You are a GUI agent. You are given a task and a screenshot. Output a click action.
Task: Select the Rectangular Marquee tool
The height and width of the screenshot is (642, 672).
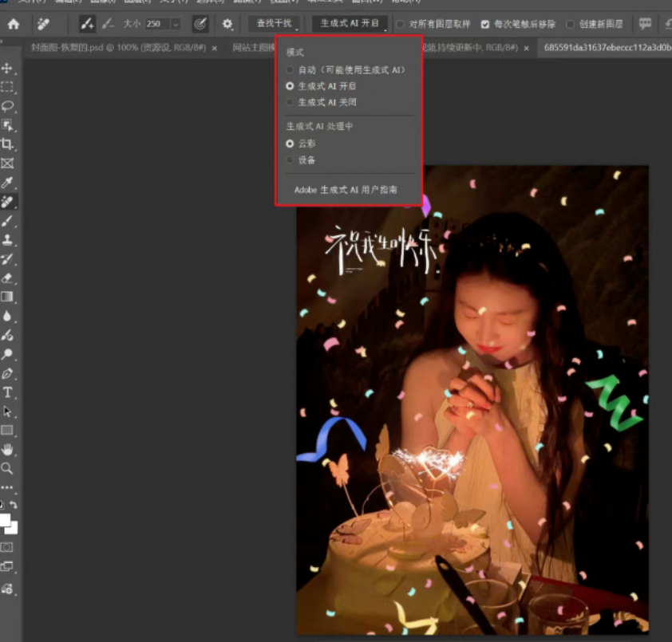(7, 87)
